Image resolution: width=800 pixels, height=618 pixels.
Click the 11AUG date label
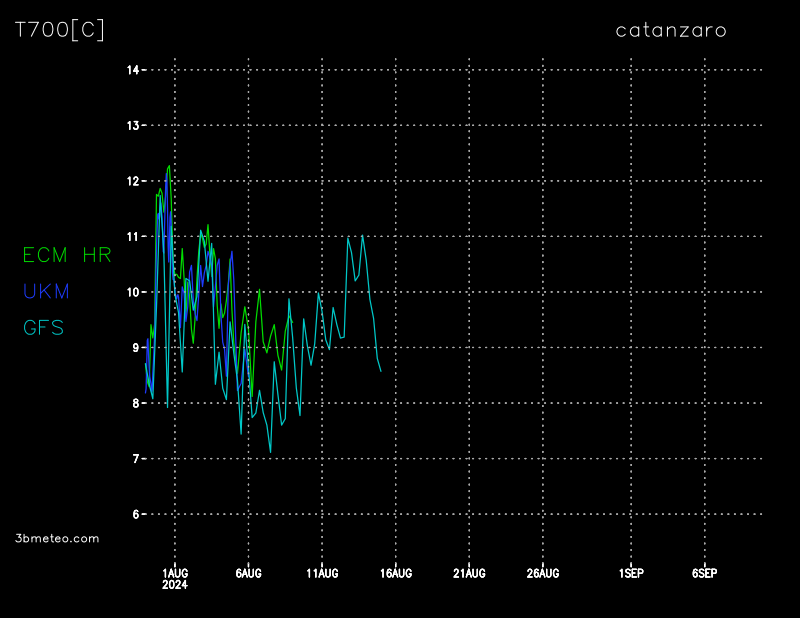click(x=322, y=573)
